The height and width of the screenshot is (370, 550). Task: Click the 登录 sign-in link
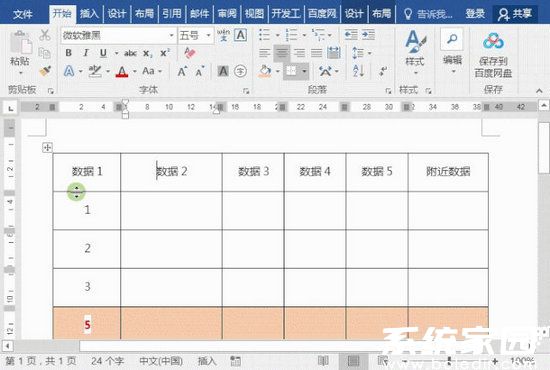(475, 14)
